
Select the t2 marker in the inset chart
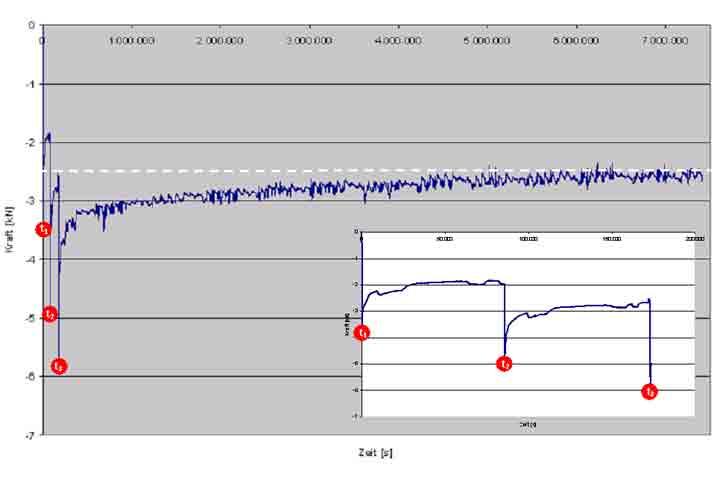(505, 364)
